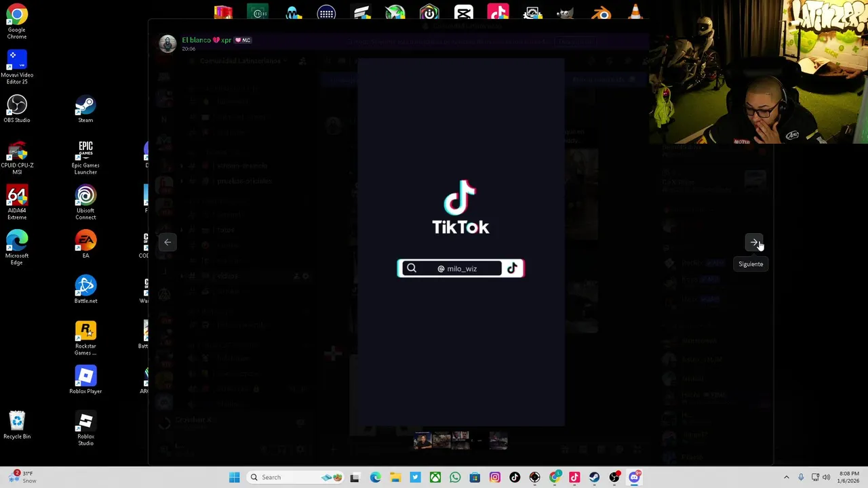Open Epic Games Launcher desktop shortcut
The image size is (868, 488).
coord(85,158)
